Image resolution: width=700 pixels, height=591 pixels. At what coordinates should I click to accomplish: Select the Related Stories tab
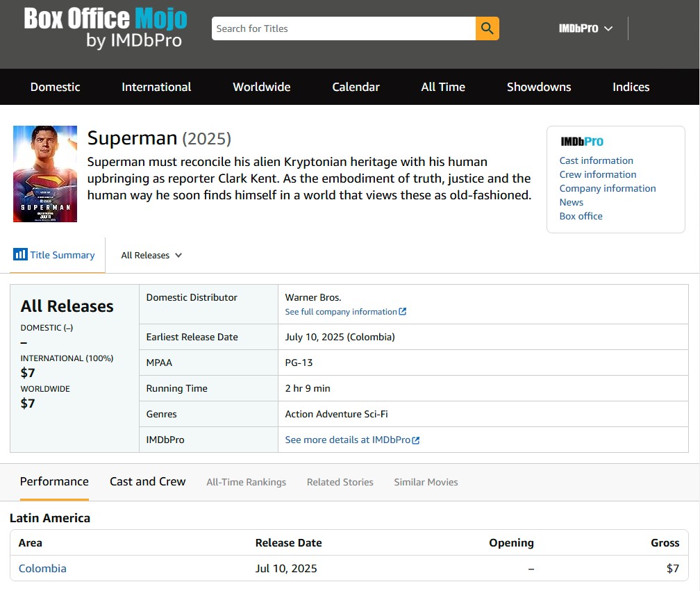tap(340, 482)
